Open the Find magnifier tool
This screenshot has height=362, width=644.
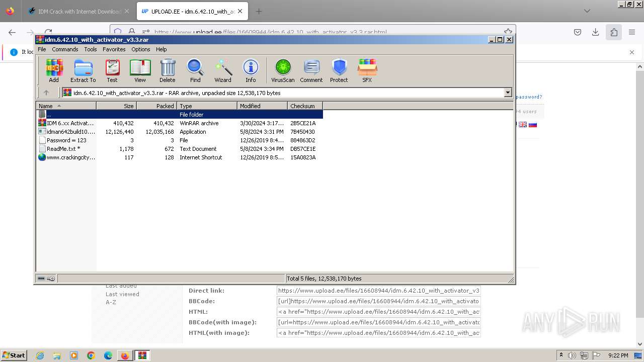(195, 70)
